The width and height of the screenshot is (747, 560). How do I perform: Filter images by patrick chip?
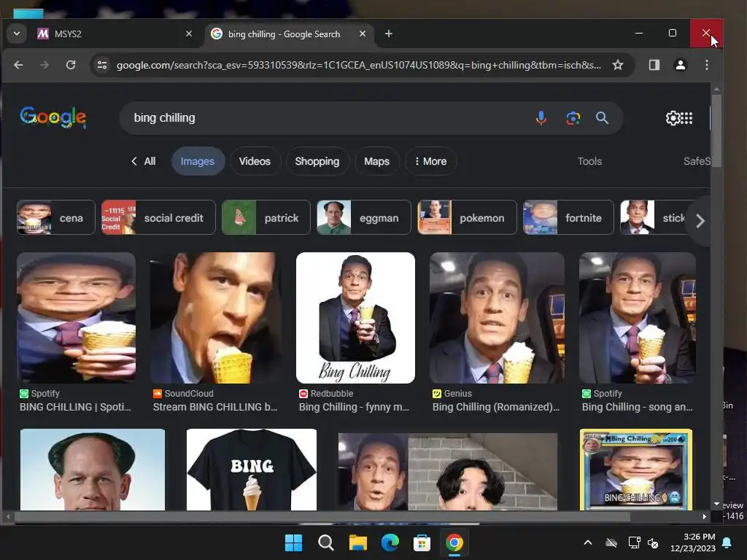[266, 217]
